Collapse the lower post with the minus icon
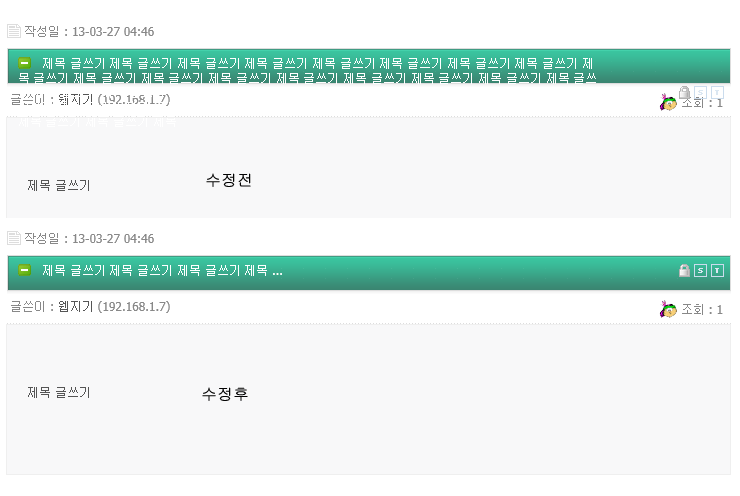Viewport: 740px width, 496px height. pyautogui.click(x=25, y=271)
